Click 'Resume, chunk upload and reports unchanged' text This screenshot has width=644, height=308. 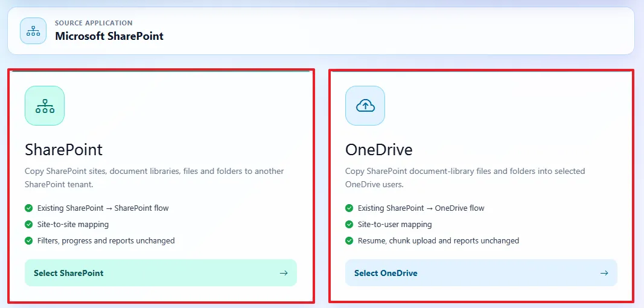(438, 240)
